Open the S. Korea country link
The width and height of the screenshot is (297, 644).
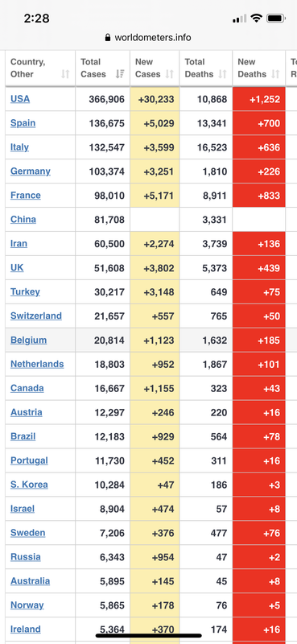29,485
